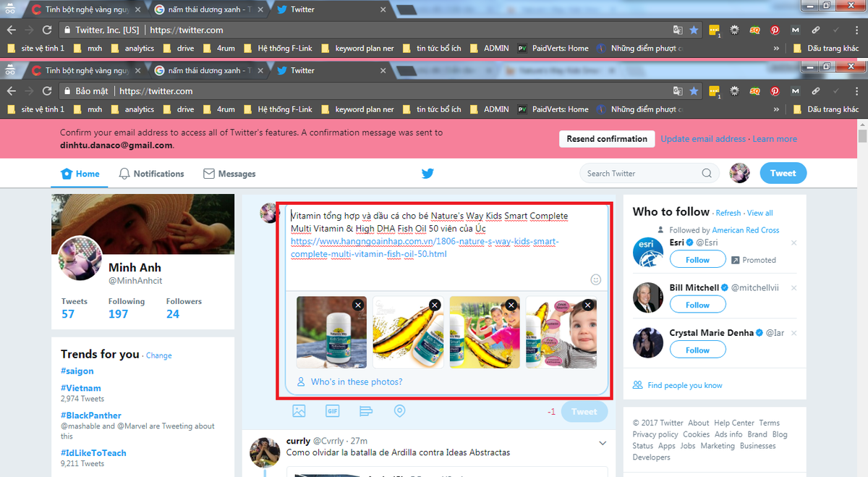The image size is (868, 477).
Task: Add photos or video to the tweet
Action: 299,411
